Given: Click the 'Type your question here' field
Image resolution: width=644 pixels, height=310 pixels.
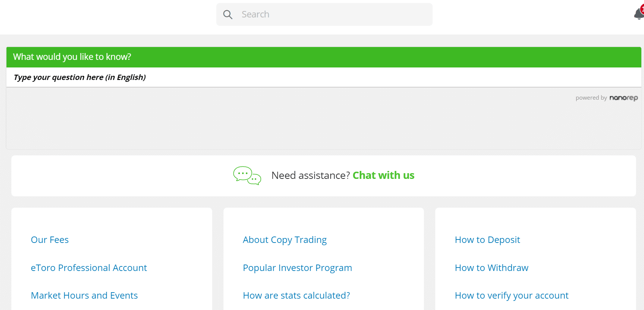Looking at the screenshot, I should (x=324, y=77).
